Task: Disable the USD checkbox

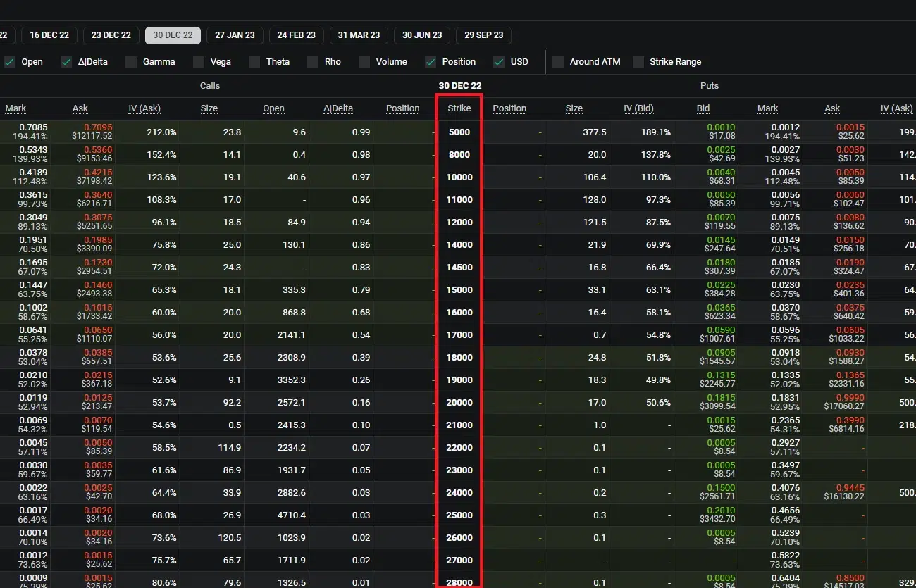Action: pos(499,62)
